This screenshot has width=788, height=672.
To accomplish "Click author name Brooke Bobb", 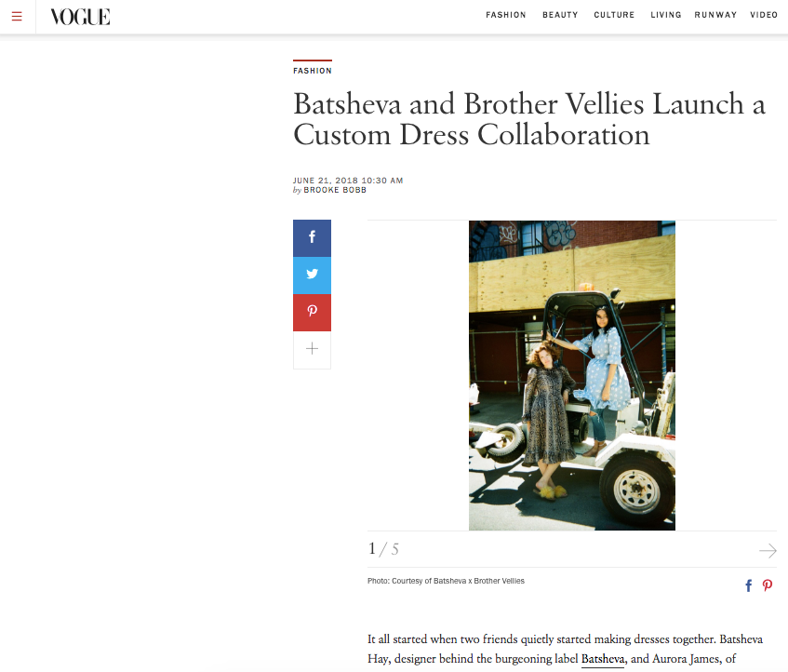I will click(335, 190).
